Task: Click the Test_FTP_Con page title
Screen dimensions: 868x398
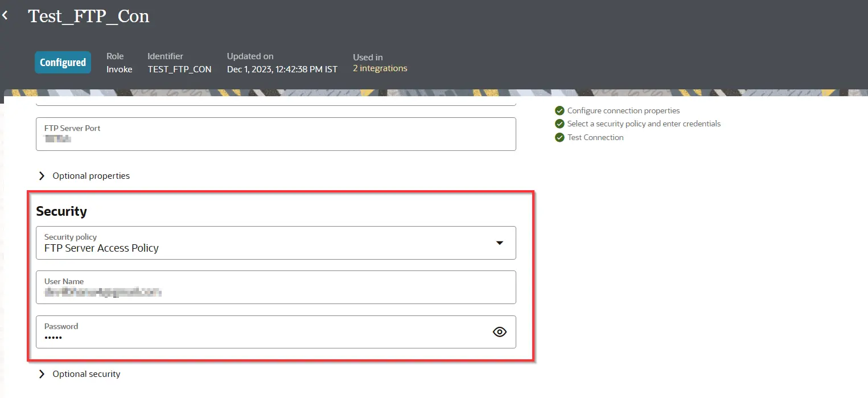Action: coord(89,17)
